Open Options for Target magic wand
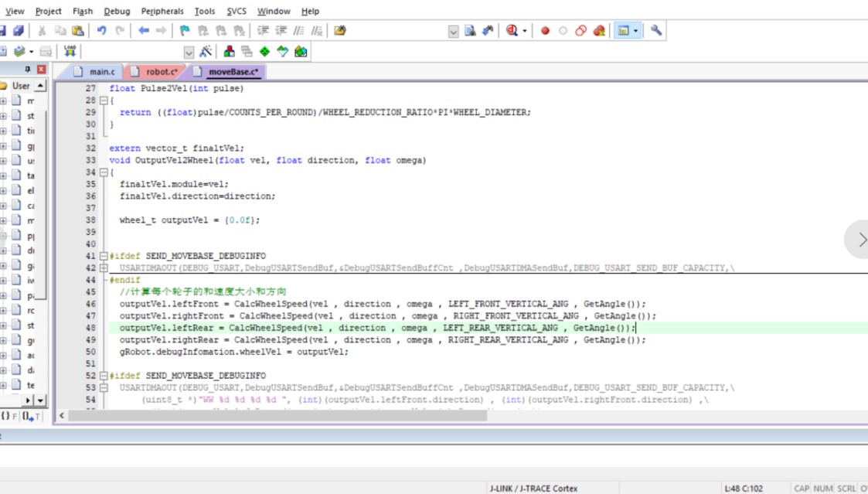Viewport: 868px width, 494px height. 206,52
